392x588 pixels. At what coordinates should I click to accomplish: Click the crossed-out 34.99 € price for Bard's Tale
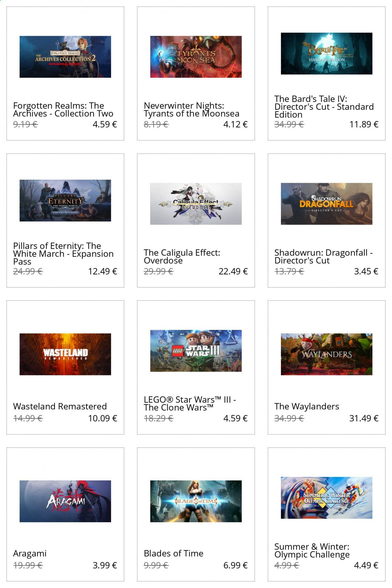tap(289, 124)
